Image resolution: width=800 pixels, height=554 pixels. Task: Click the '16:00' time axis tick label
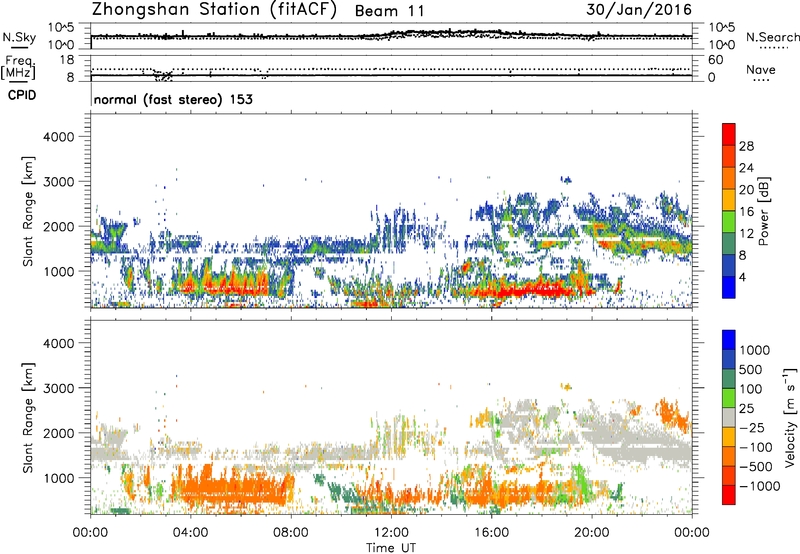click(x=491, y=533)
